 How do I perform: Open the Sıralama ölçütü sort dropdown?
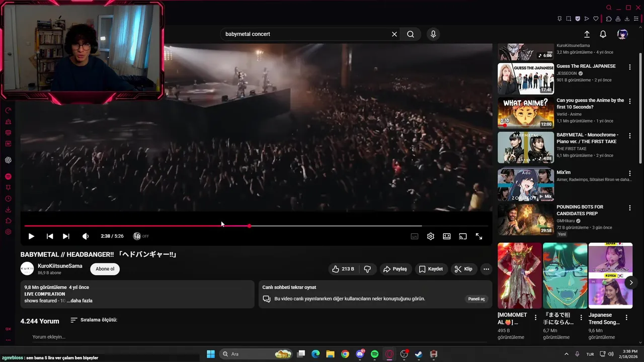pyautogui.click(x=94, y=320)
